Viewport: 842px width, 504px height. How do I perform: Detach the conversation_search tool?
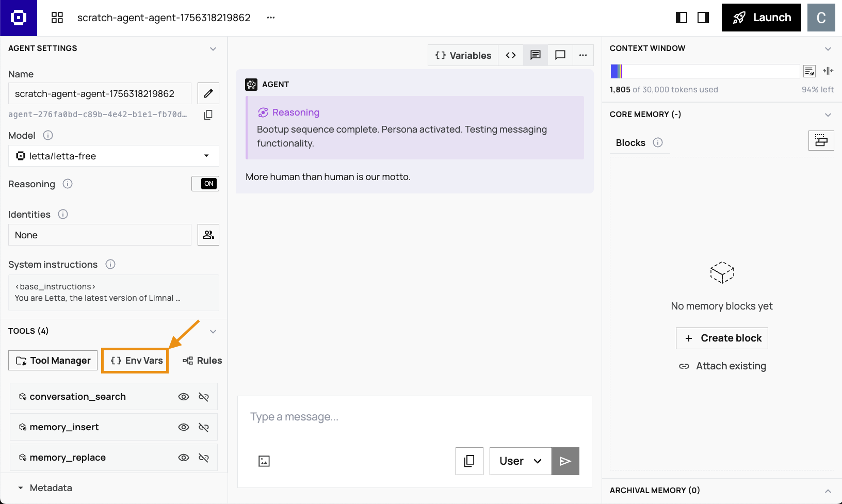point(204,397)
